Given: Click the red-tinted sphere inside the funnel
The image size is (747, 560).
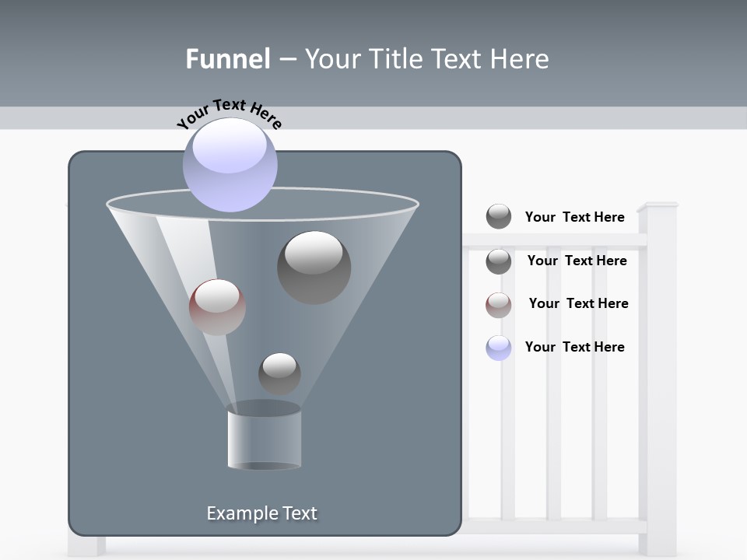Looking at the screenshot, I should point(217,306).
